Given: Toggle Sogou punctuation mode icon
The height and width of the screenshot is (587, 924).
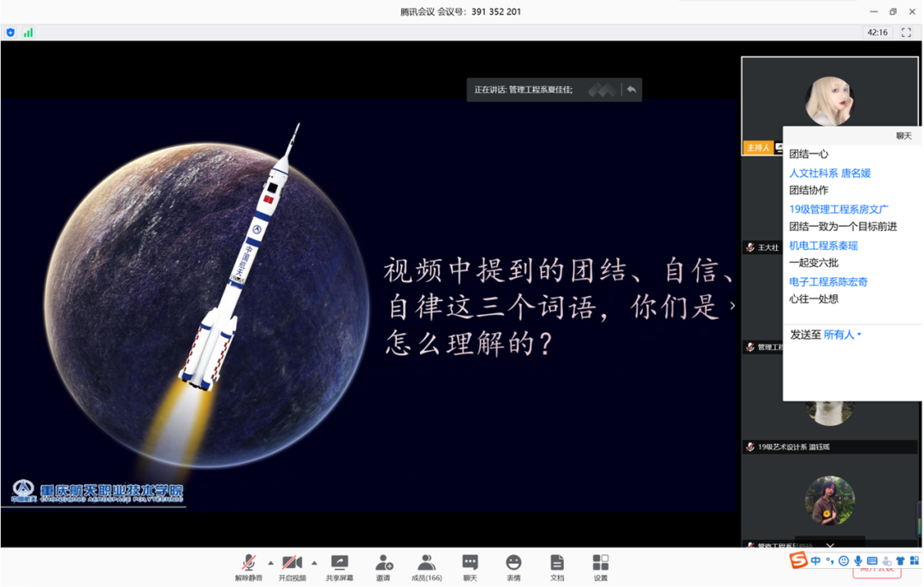Looking at the screenshot, I should (830, 560).
